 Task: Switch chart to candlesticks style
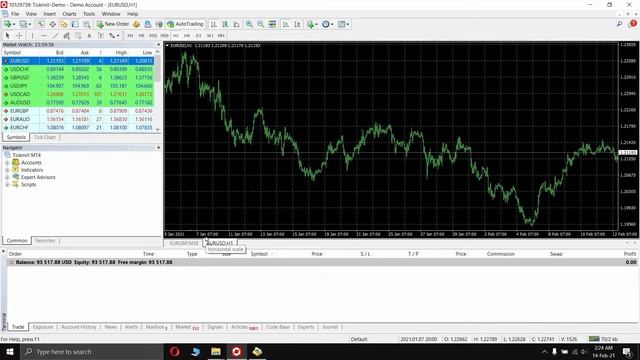(x=225, y=24)
